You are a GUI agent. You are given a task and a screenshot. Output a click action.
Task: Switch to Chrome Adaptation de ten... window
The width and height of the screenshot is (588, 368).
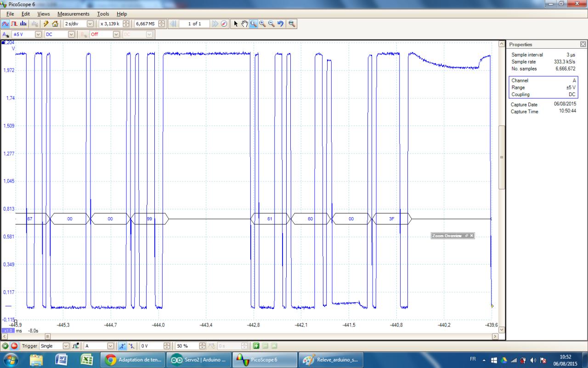point(133,360)
